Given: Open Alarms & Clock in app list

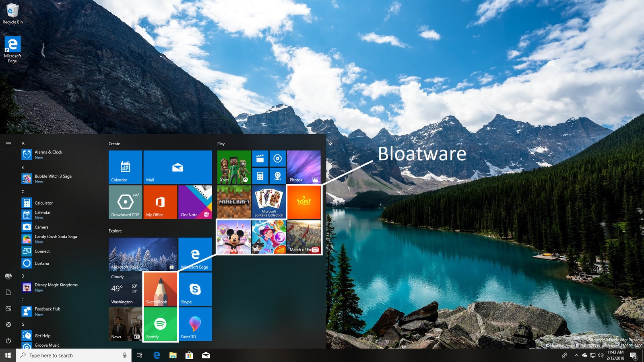Looking at the screenshot, I should tap(60, 154).
